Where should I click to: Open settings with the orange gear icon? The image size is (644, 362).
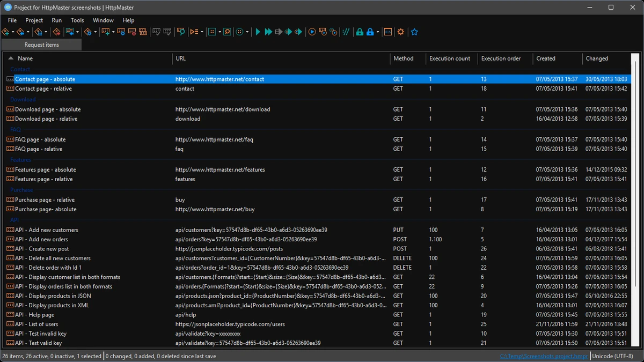[400, 32]
